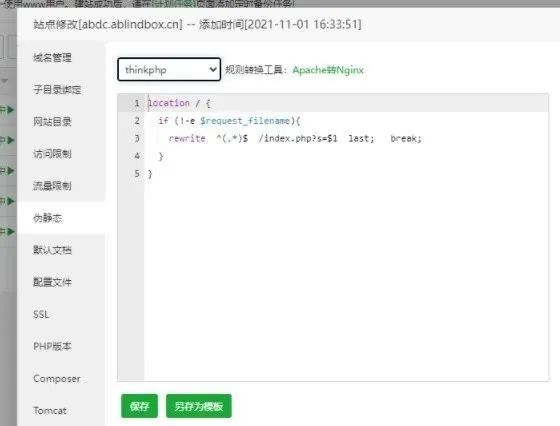The width and height of the screenshot is (560, 426).
Task: Switch to Tomcat tab
Action: 50,411
